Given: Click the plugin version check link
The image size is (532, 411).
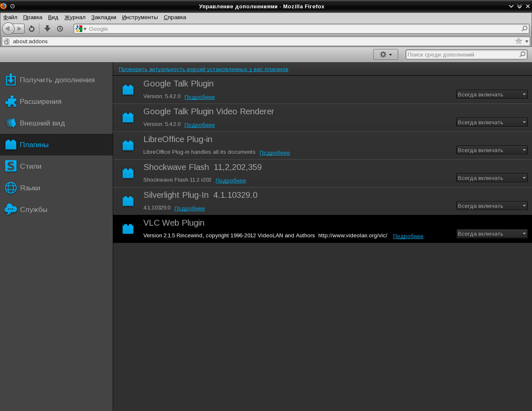Looking at the screenshot, I should 204,69.
